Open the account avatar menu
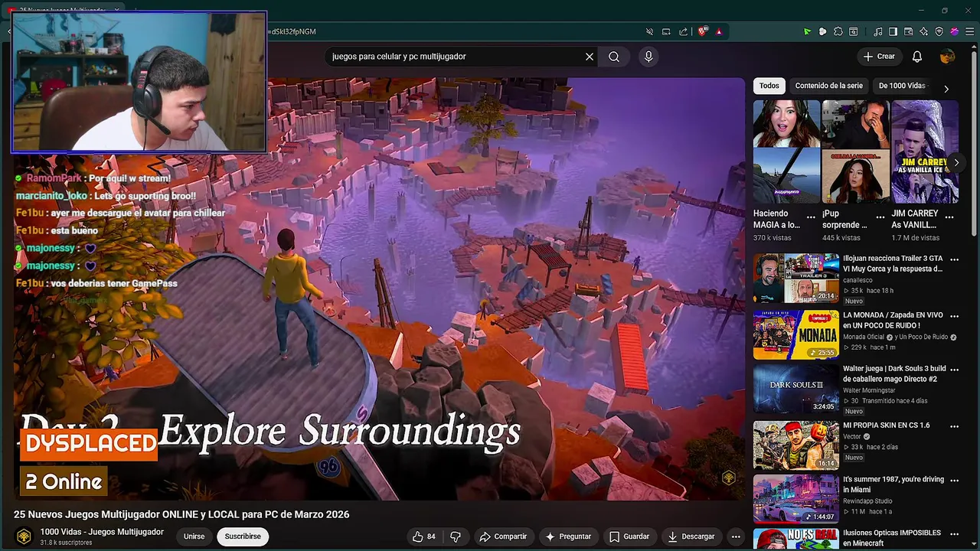 [947, 57]
